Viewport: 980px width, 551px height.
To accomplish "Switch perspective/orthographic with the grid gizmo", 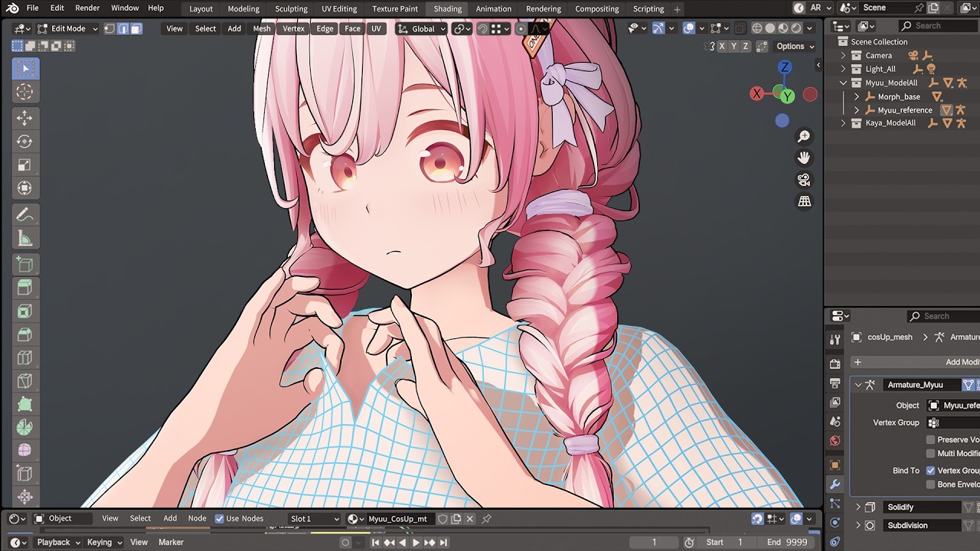I will click(804, 201).
